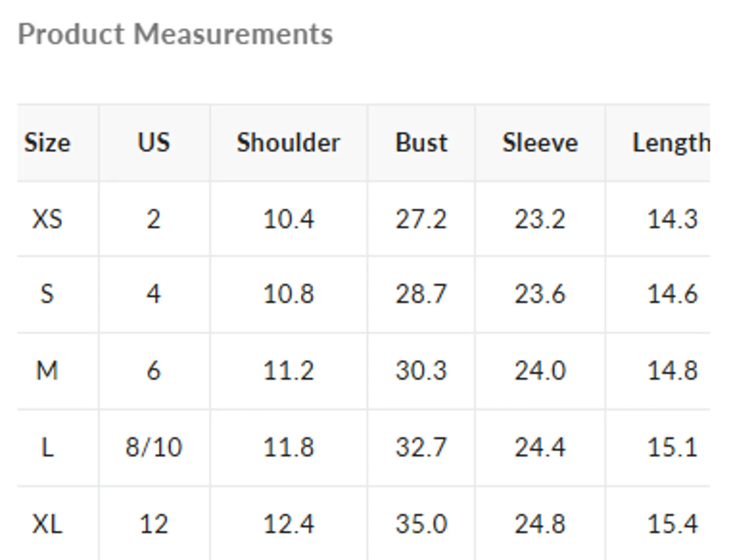Image resolution: width=733 pixels, height=560 pixels.
Task: Click the 10.4 shoulder measurement
Action: click(x=289, y=219)
